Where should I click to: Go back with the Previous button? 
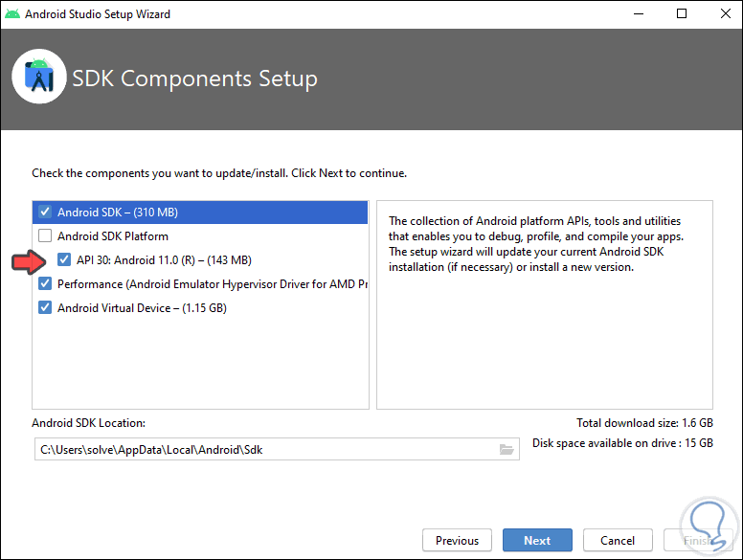point(457,540)
